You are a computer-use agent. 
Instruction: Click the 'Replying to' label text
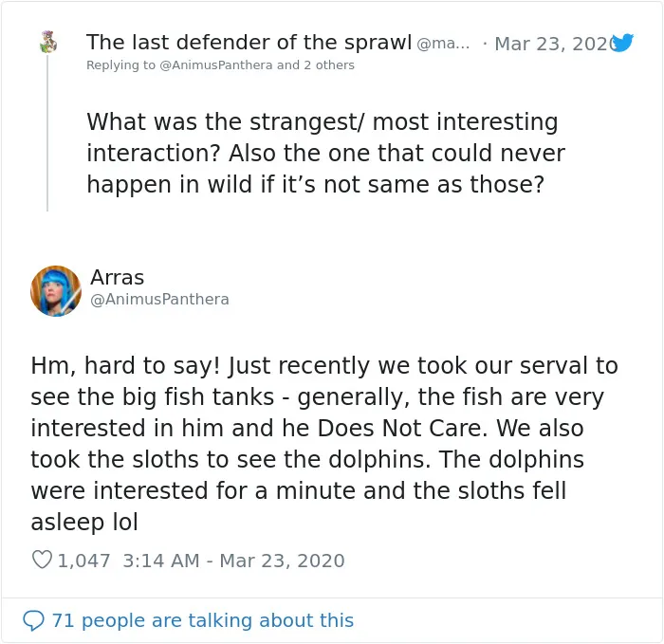(x=121, y=65)
